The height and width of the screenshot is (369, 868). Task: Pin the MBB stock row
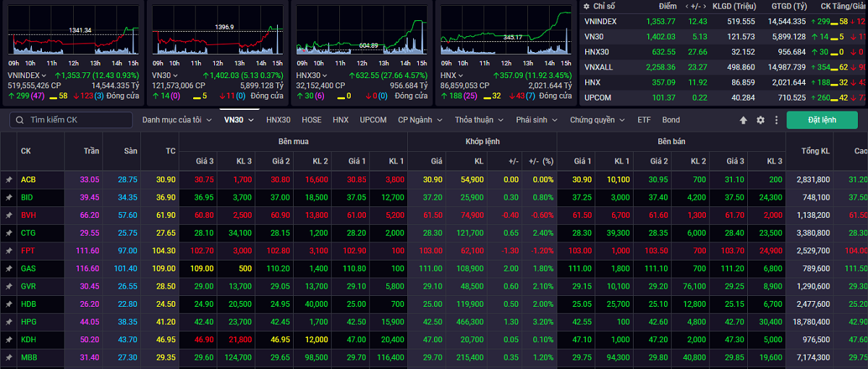(x=9, y=357)
